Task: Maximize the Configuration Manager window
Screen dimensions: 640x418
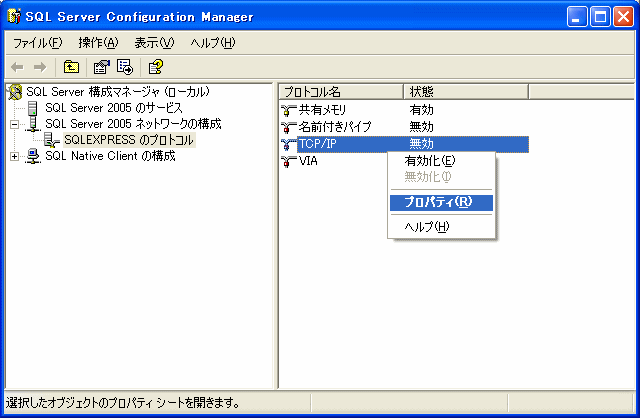Action: (x=600, y=17)
